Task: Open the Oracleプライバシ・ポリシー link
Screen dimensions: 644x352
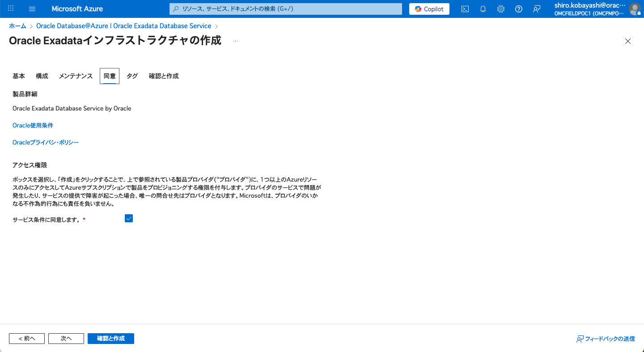Action: coord(45,142)
